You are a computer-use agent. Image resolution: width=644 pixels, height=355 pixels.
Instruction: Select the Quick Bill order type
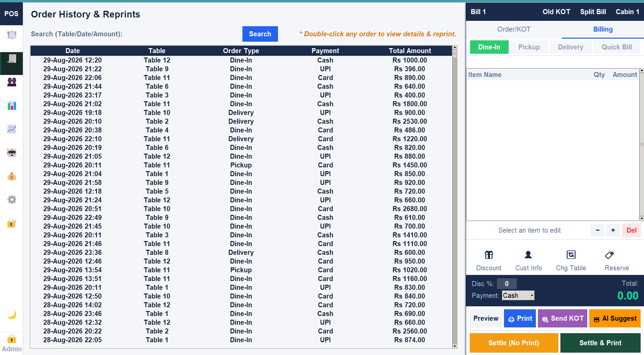click(x=616, y=47)
